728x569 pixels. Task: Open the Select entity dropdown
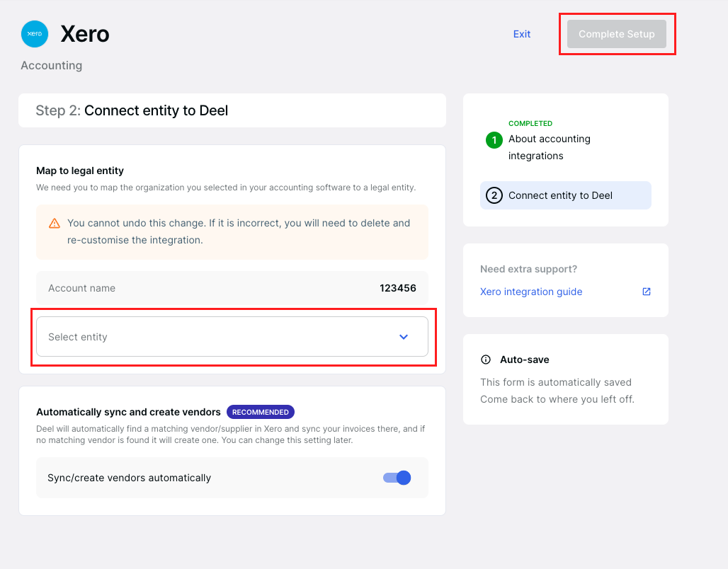(232, 336)
